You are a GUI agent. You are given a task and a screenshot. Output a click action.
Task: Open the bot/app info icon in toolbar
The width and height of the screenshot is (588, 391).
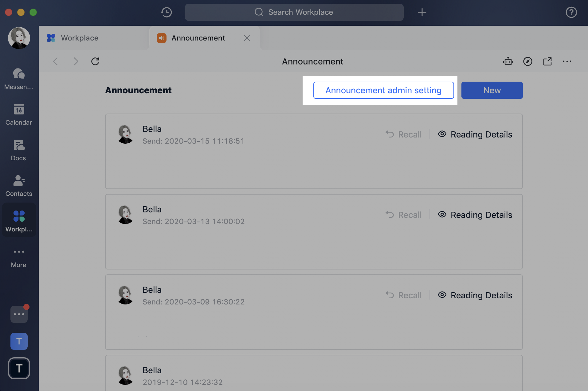(508, 61)
